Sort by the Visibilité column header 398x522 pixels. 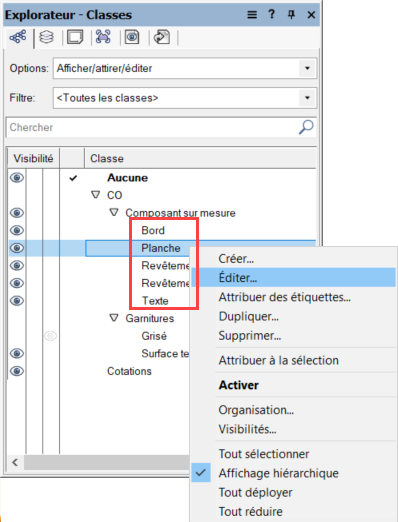[x=33, y=159]
